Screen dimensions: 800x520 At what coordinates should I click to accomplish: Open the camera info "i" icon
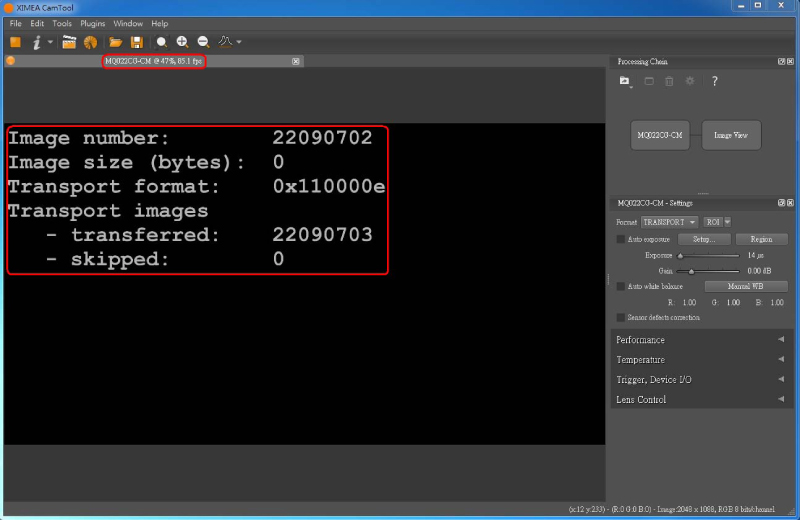tap(36, 42)
